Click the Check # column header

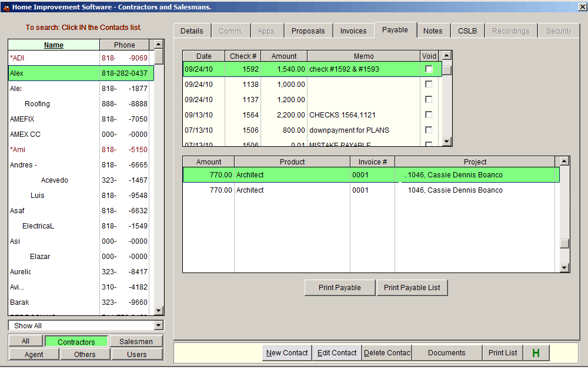(243, 56)
